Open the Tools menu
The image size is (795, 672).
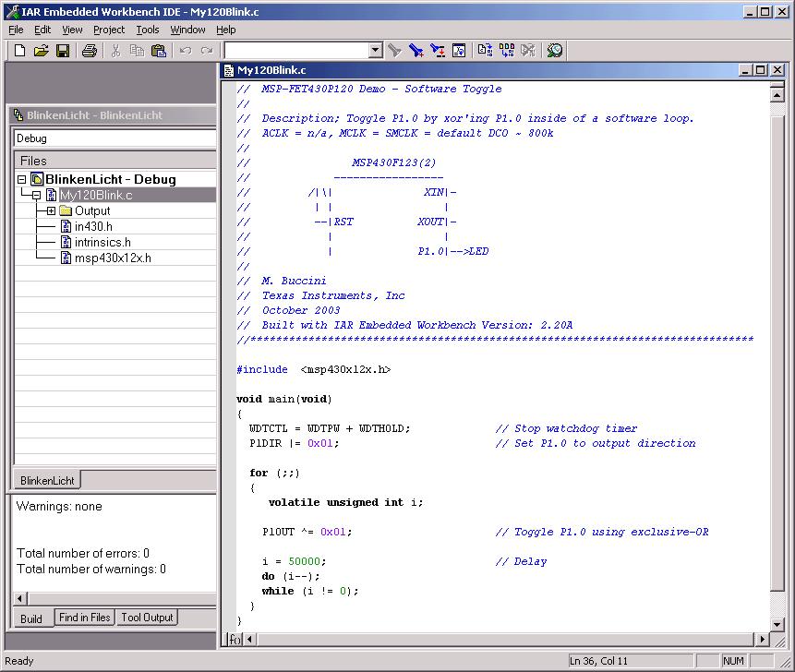148,30
